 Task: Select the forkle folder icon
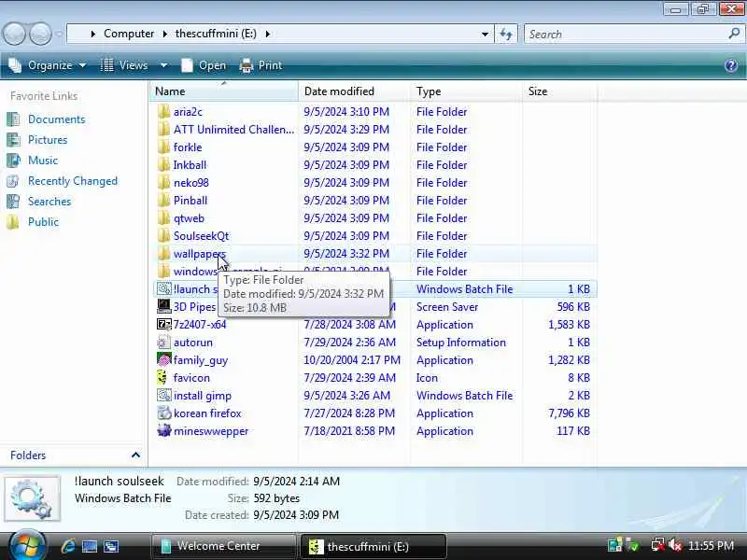164,147
